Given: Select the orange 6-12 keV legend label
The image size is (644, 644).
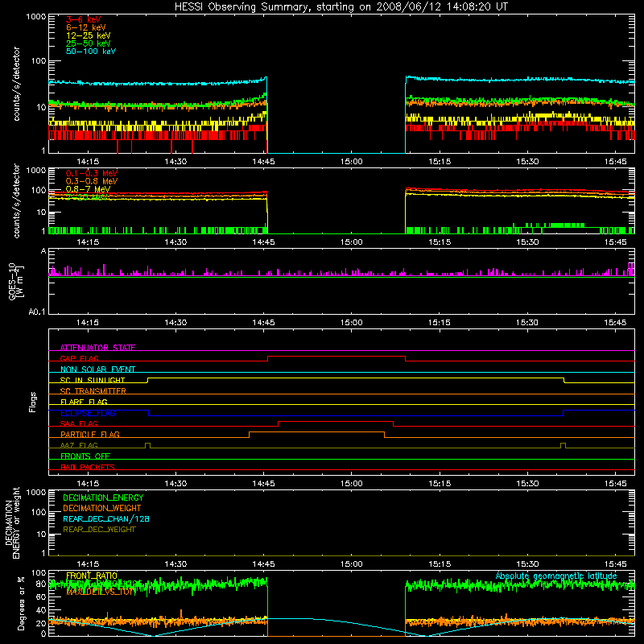Looking at the screenshot, I should pyautogui.click(x=86, y=27).
